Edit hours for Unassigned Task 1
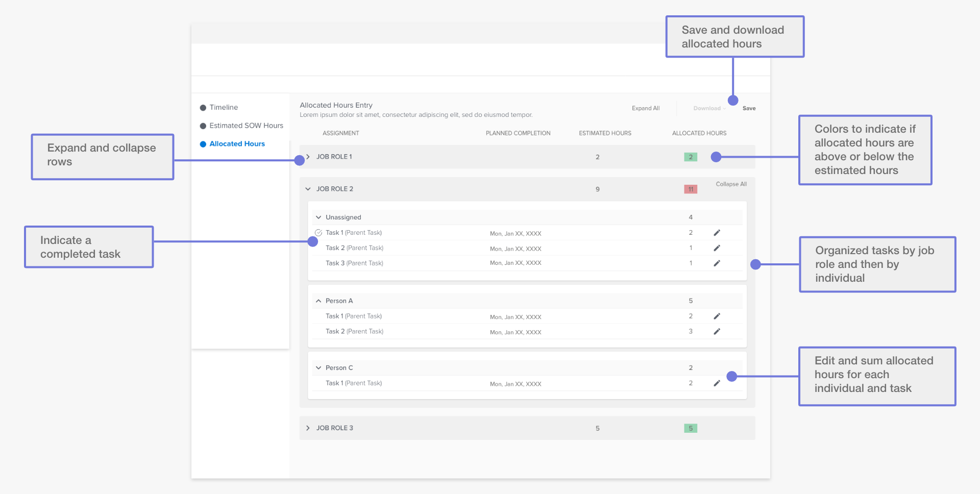Viewport: 980px width, 494px height. [717, 233]
